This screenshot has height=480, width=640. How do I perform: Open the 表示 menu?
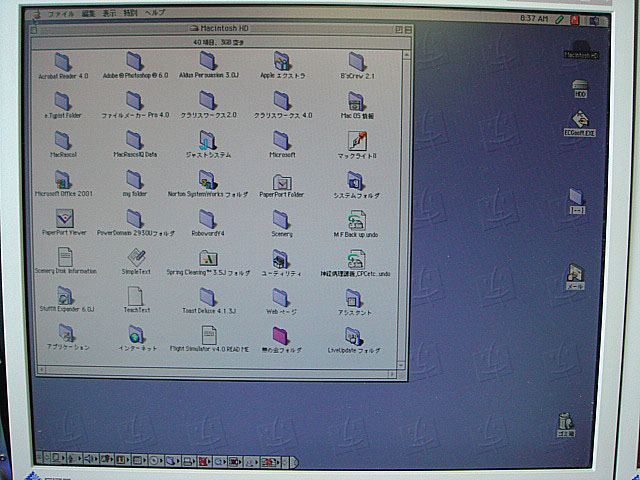pos(109,13)
